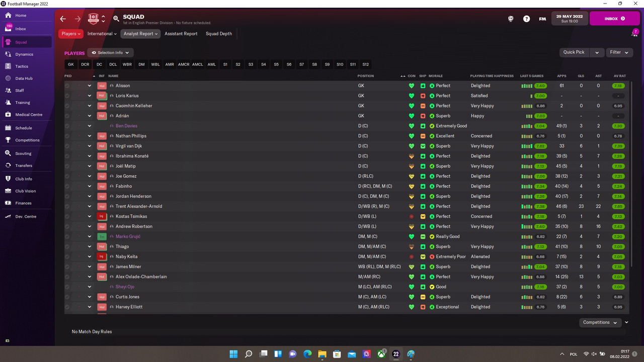Toggle pick circle for Thiago
This screenshot has height=362, width=644.
[x=67, y=246]
